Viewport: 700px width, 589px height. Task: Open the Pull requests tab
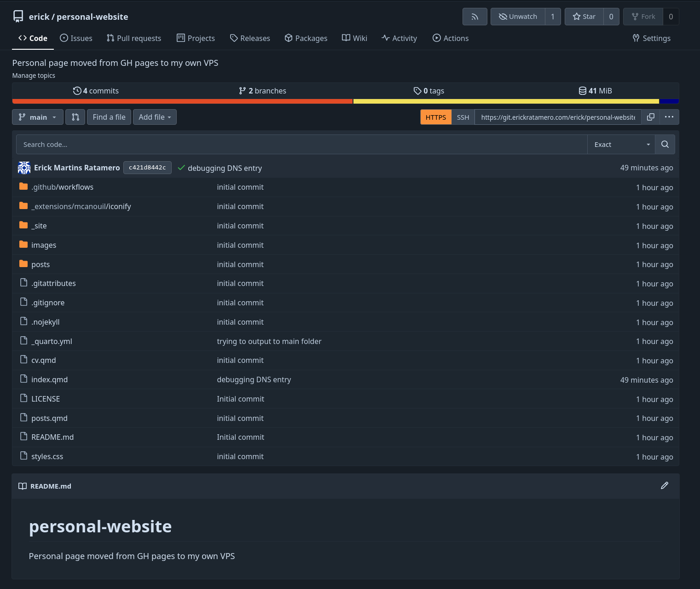click(133, 38)
